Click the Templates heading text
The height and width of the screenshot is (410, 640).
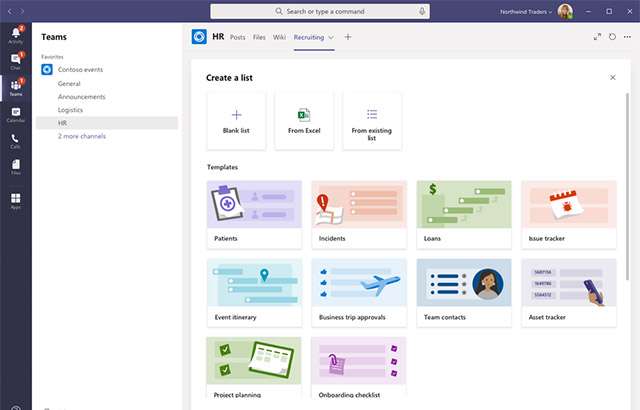click(222, 167)
